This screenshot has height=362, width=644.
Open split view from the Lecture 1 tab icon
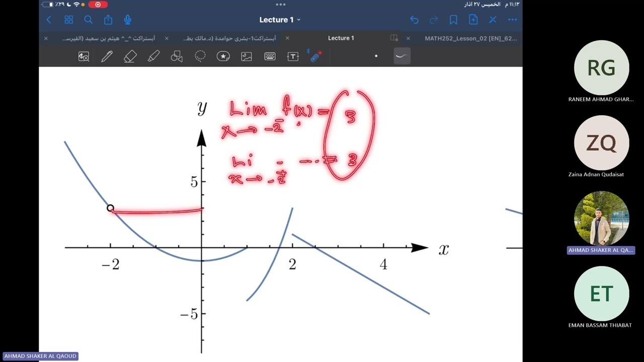click(x=394, y=38)
